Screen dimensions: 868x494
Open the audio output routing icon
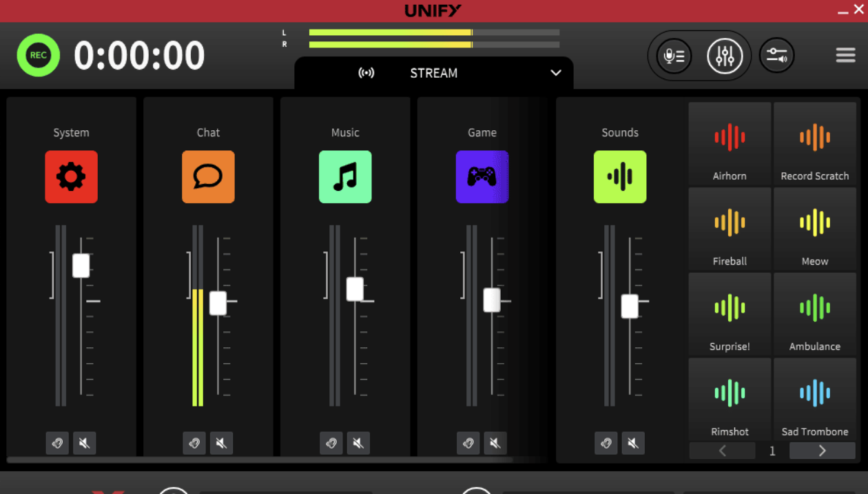[x=777, y=55]
